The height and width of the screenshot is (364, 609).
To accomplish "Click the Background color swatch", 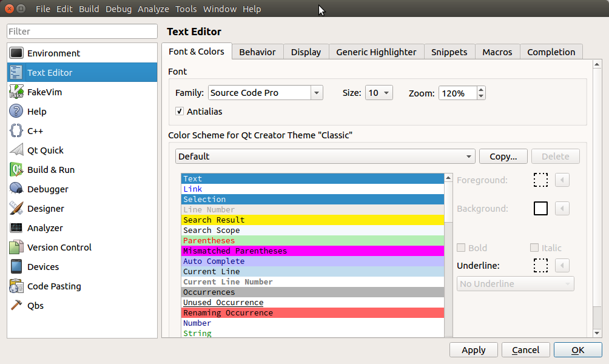I will point(540,209).
